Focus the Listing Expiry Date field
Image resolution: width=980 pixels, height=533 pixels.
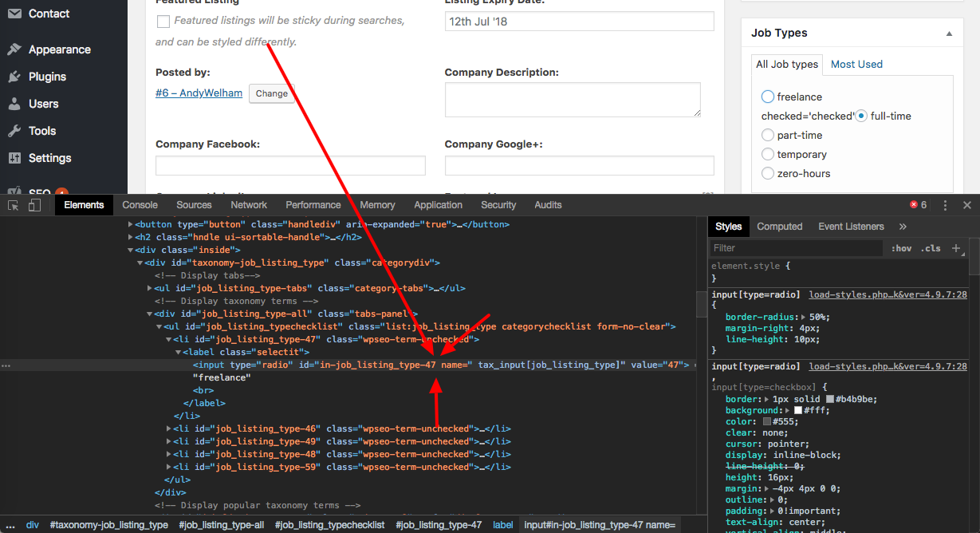pos(579,22)
